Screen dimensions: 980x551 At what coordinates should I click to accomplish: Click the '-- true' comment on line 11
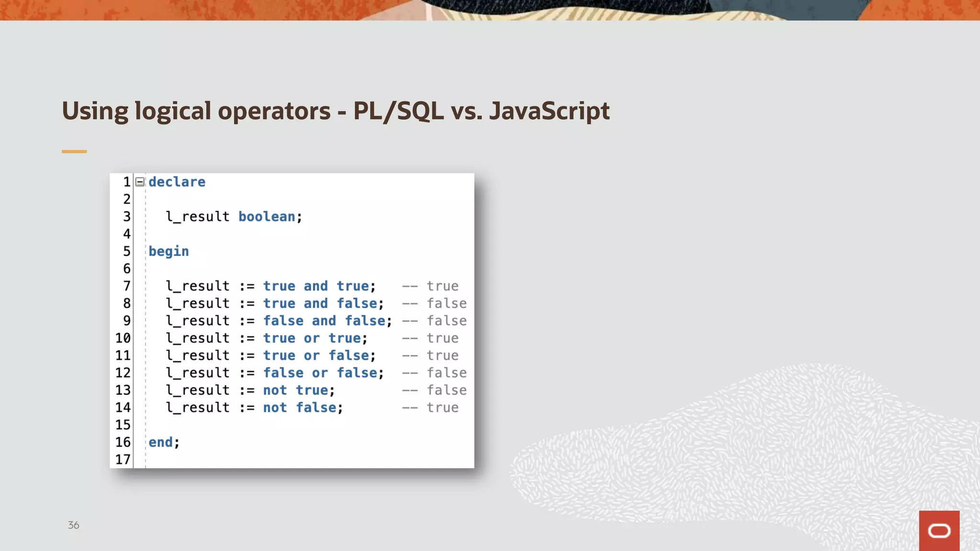tap(430, 355)
